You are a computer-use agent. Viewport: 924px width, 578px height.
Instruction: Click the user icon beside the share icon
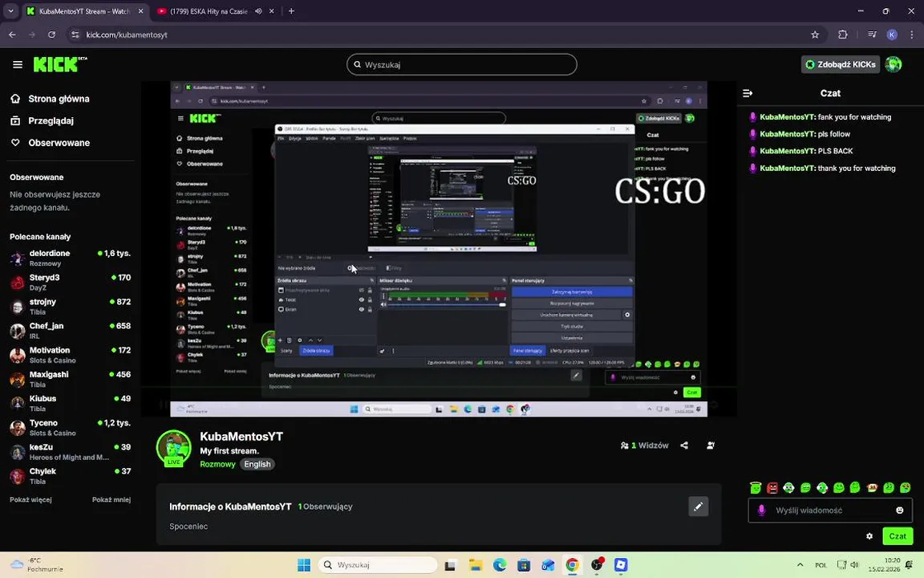pyautogui.click(x=711, y=446)
